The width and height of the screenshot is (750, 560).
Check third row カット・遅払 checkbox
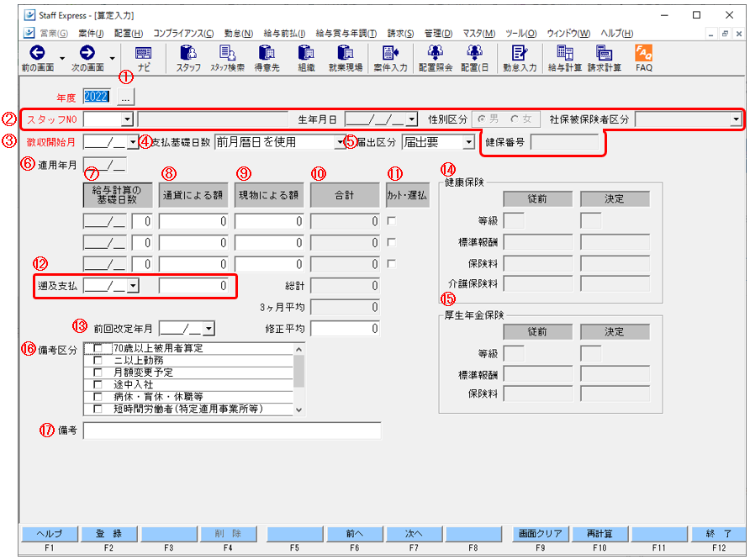391,263
